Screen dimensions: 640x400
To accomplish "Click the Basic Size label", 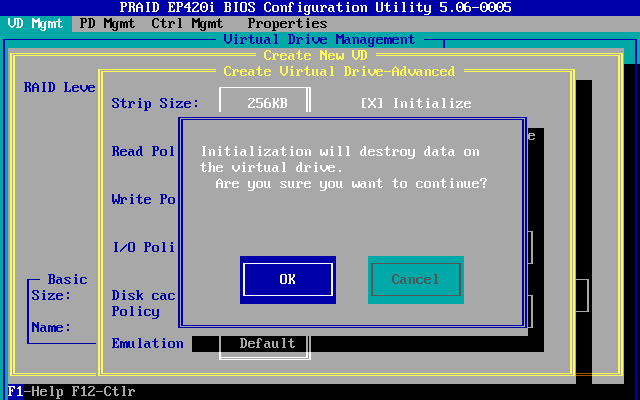I will (x=51, y=295).
